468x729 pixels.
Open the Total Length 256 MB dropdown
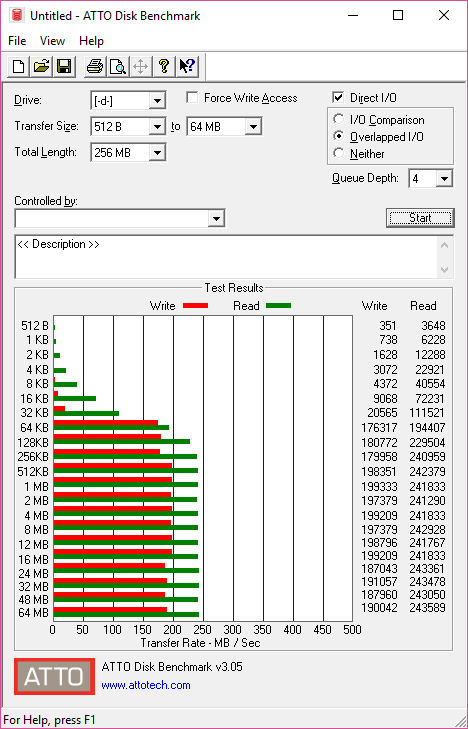point(128,152)
